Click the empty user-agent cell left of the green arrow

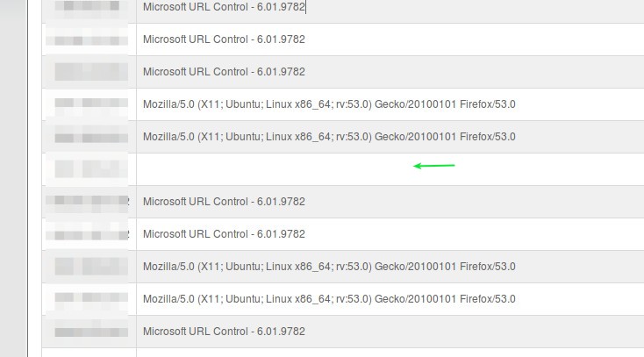coord(263,168)
